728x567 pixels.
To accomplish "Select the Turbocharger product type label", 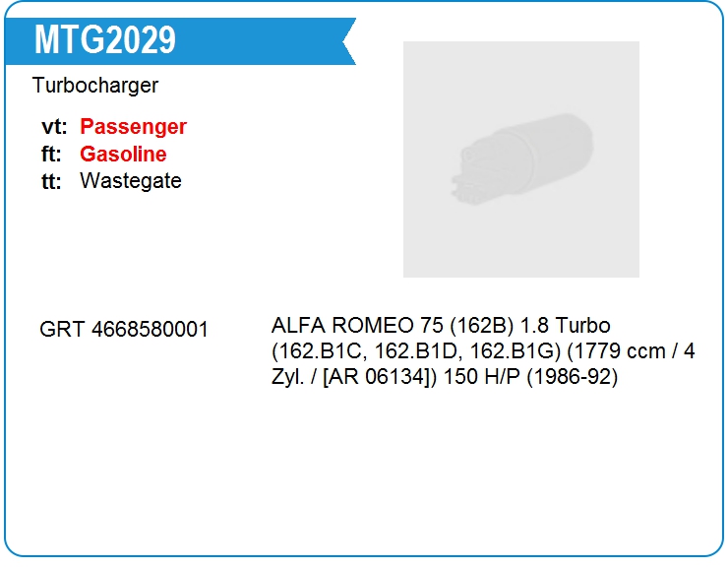I will (94, 86).
